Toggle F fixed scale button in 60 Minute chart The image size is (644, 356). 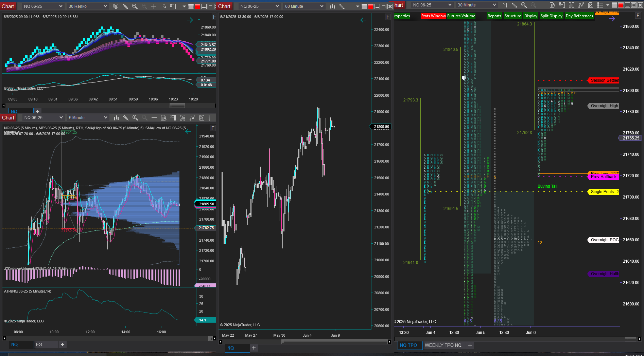click(x=388, y=17)
